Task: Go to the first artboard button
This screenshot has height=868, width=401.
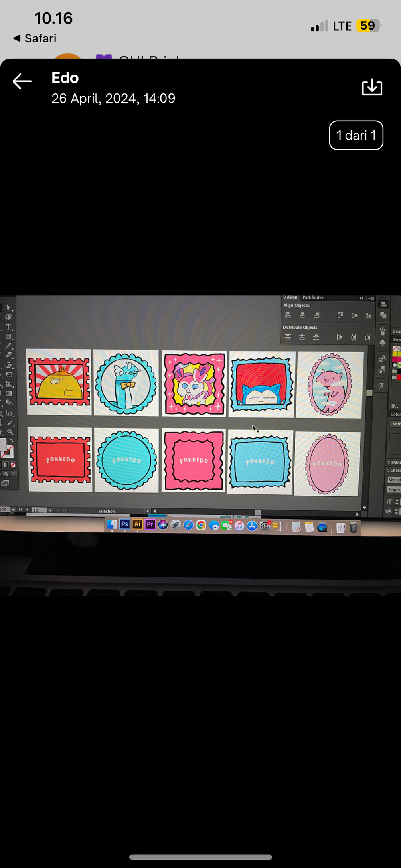Action: click(x=21, y=510)
